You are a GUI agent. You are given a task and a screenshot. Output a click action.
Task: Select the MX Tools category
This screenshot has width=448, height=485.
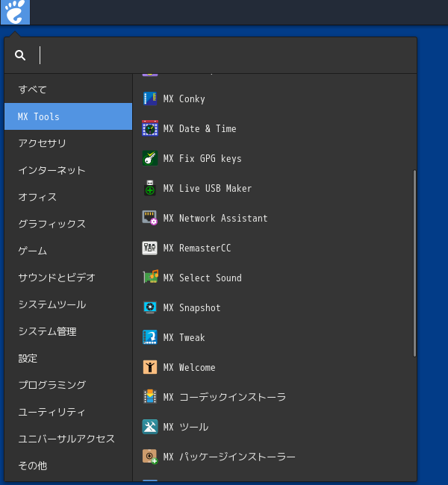(69, 116)
